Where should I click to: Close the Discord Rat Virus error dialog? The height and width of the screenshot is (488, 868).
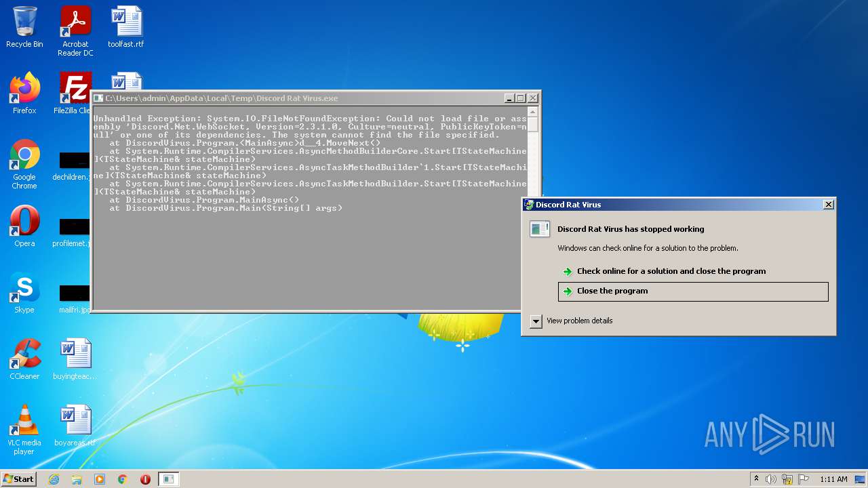[828, 205]
